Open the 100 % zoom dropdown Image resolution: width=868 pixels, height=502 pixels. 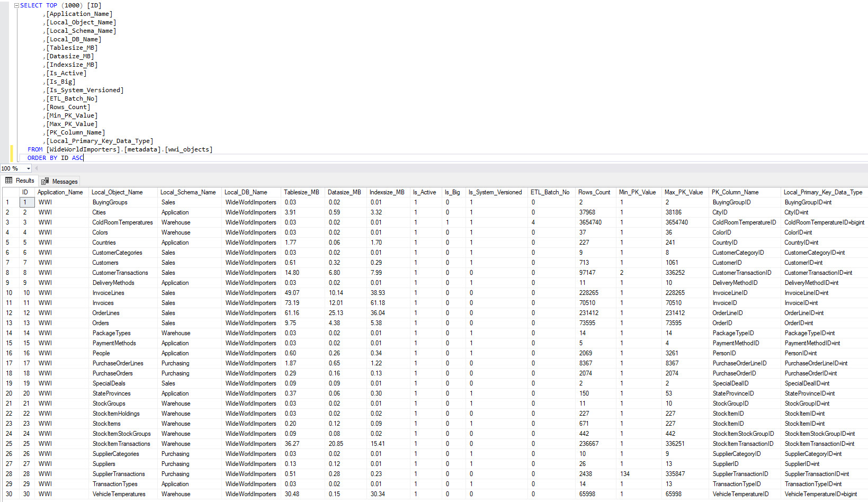28,168
